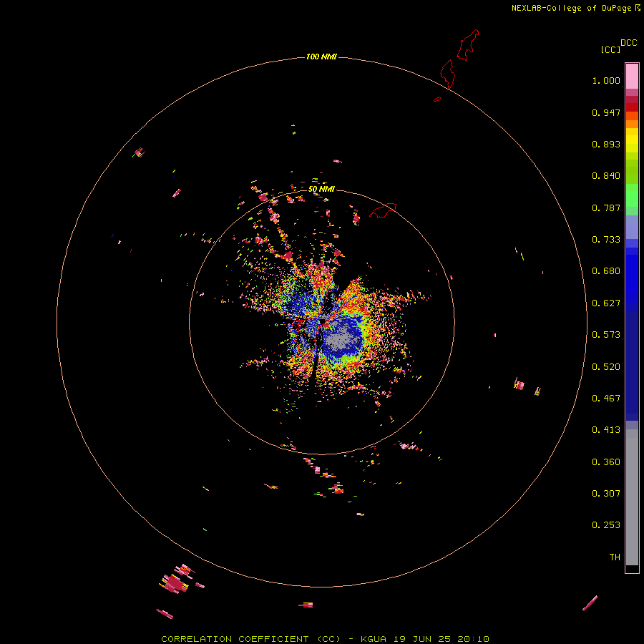Viewport: 644px width, 644px height.
Task: Click the 0.253 scale value
Action: point(606,525)
